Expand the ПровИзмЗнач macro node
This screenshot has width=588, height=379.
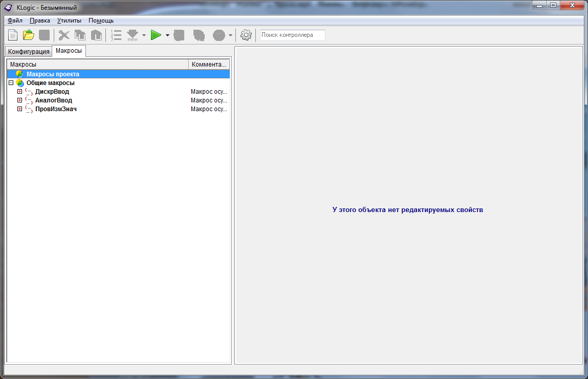pos(20,109)
